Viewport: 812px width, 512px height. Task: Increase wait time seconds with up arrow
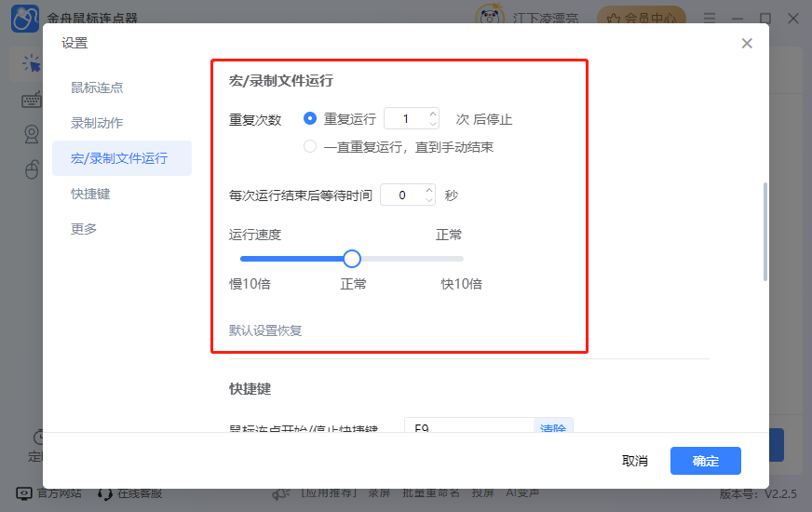[x=429, y=191]
